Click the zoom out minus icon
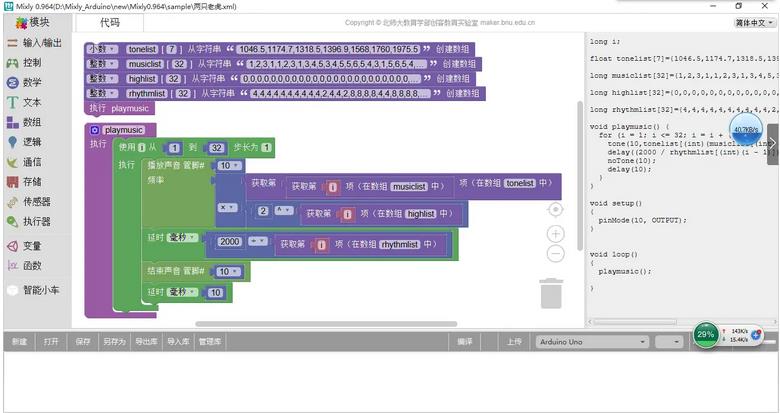Screen dimensions: 780x413 pos(555,254)
